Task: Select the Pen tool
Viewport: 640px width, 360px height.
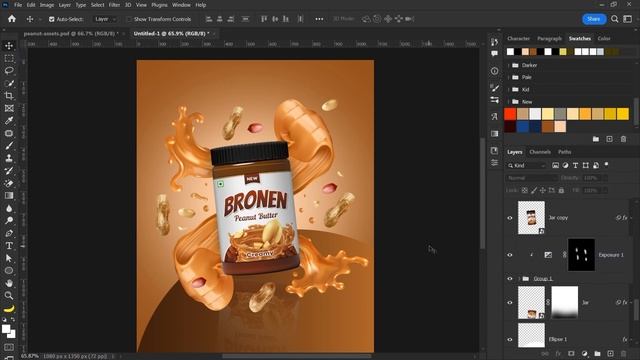Action: tap(9, 233)
